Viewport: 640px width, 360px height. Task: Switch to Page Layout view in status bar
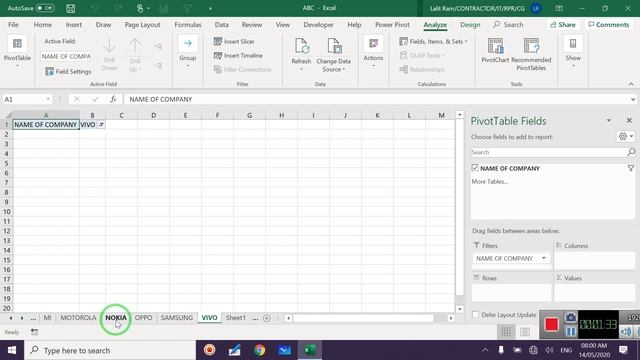[525, 332]
